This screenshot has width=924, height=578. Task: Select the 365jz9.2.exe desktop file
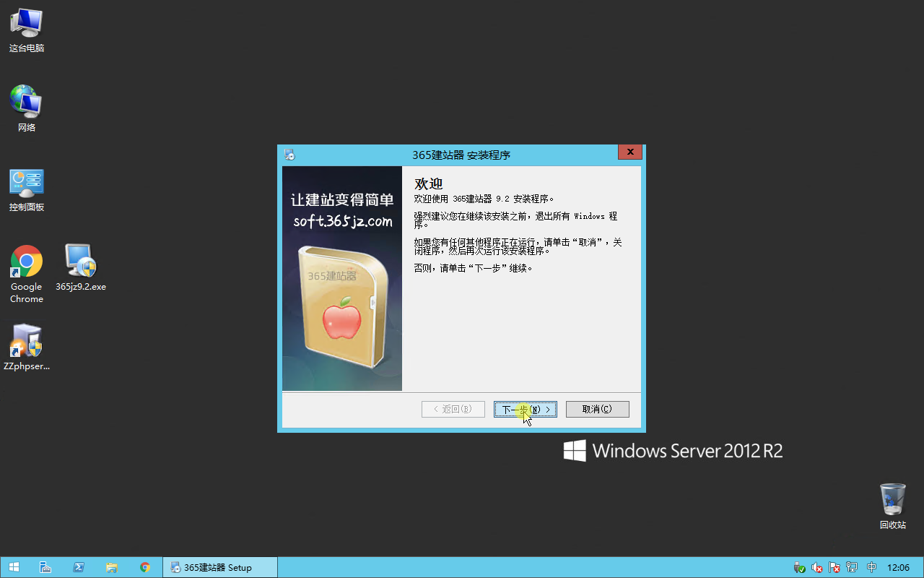81,268
